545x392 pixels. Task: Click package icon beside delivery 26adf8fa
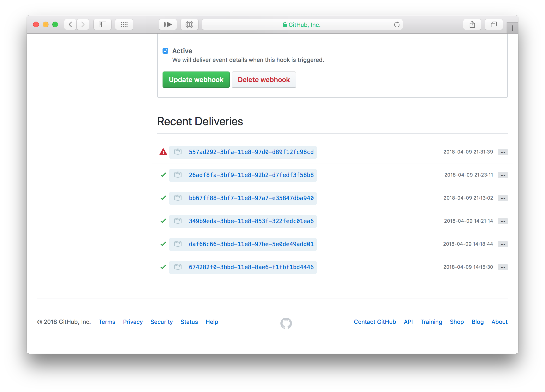(x=178, y=175)
